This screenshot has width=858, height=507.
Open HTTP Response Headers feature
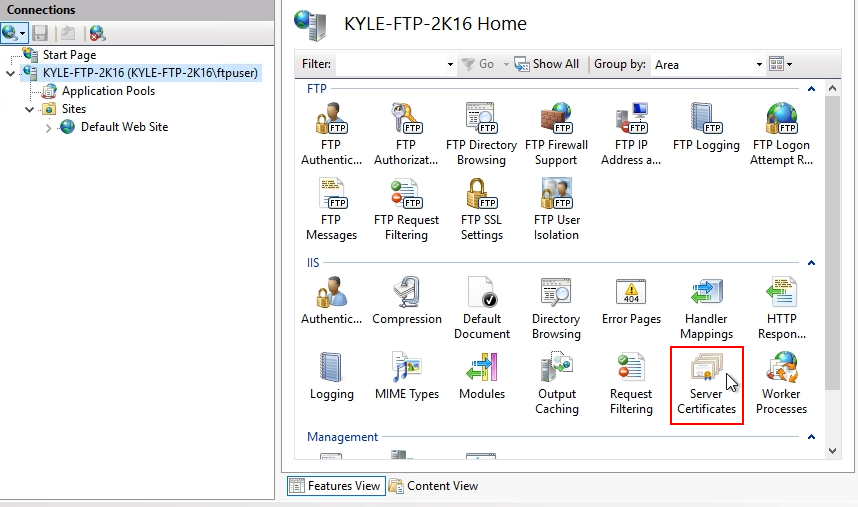[x=781, y=308]
